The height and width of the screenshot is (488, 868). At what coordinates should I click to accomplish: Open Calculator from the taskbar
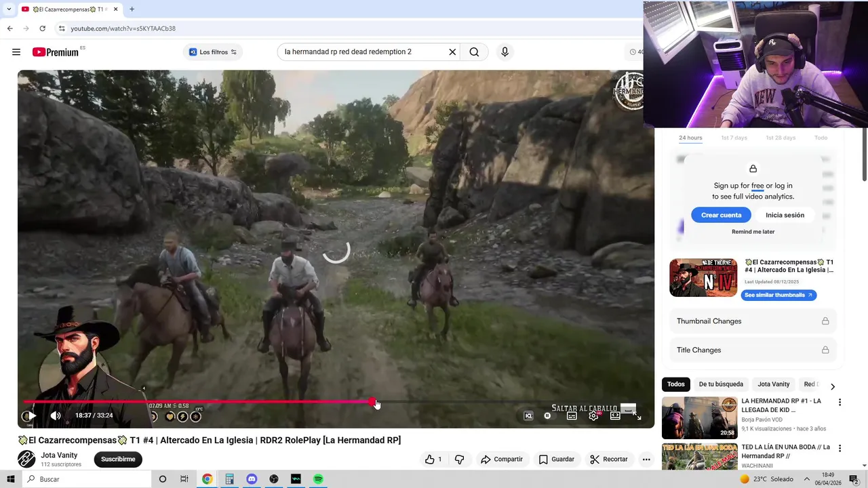pyautogui.click(x=229, y=479)
